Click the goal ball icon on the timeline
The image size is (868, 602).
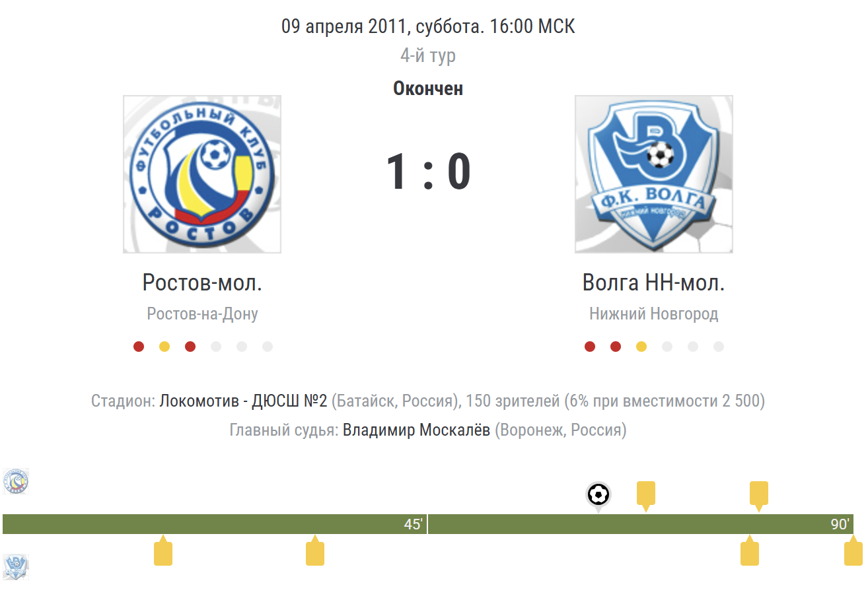[x=598, y=494]
